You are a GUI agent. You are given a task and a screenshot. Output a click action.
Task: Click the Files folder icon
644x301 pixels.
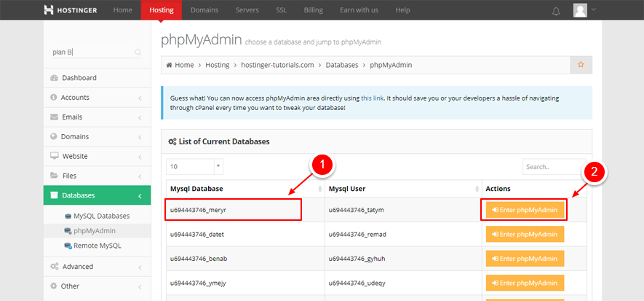(55, 176)
